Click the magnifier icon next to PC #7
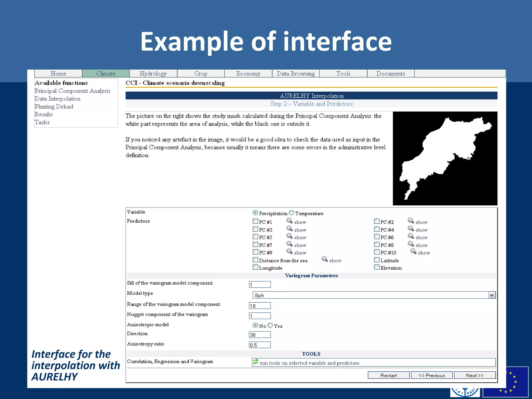The width and height of the screenshot is (532, 399). [x=289, y=244]
